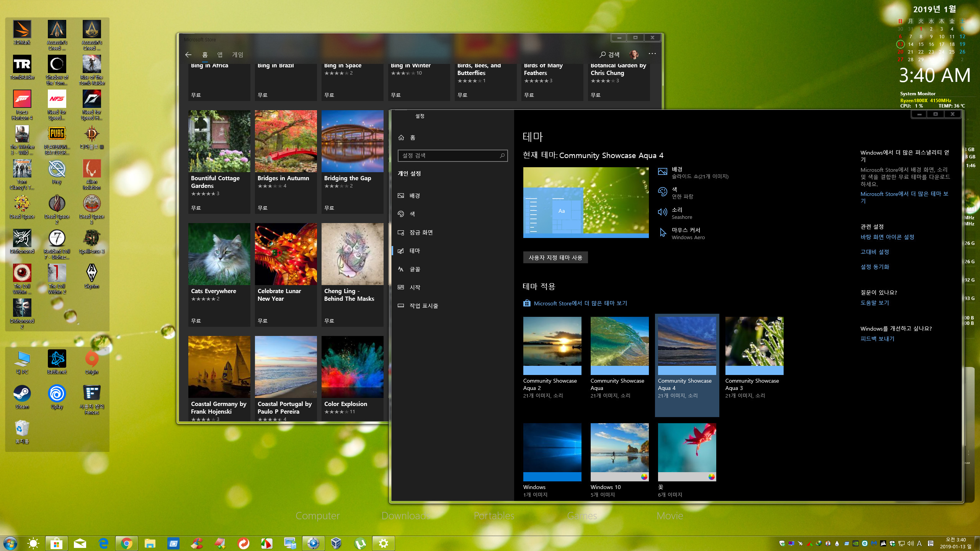Open 색 연한 파랑 theme setting
This screenshot has width=980, height=551.
click(x=676, y=193)
